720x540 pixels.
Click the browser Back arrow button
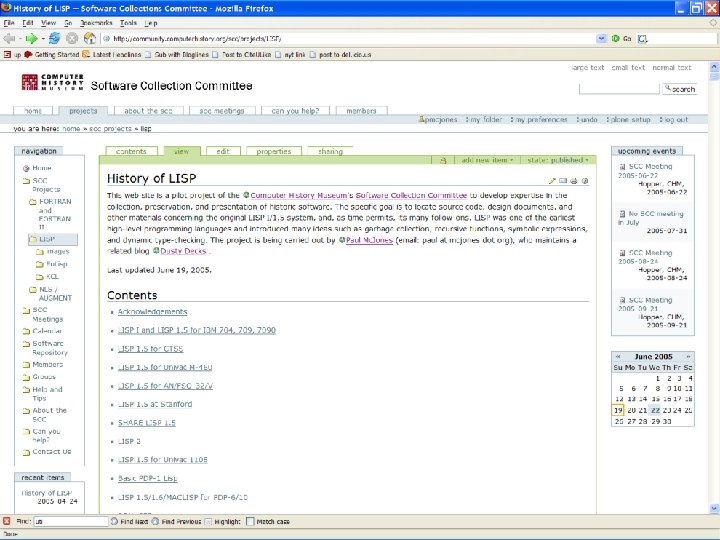[9, 39]
